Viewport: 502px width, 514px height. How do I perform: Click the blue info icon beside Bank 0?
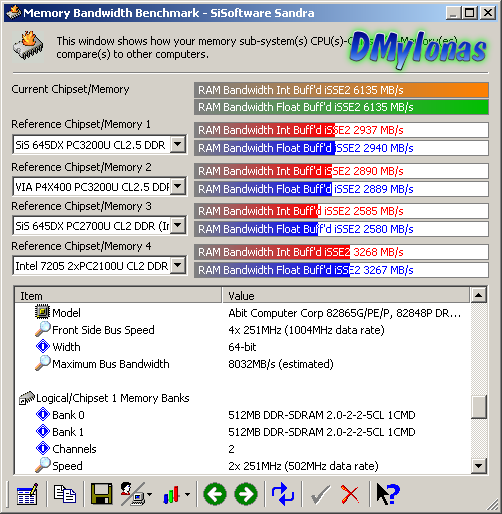[43, 414]
